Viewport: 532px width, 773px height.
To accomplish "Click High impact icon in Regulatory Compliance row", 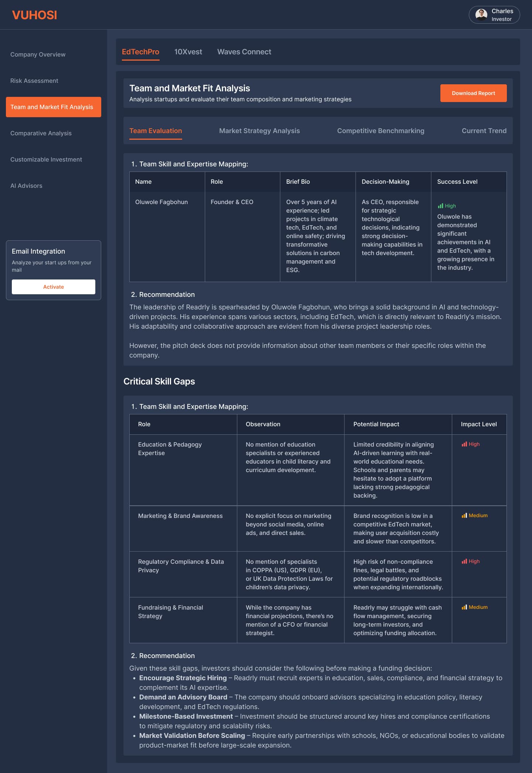I will pos(464,562).
